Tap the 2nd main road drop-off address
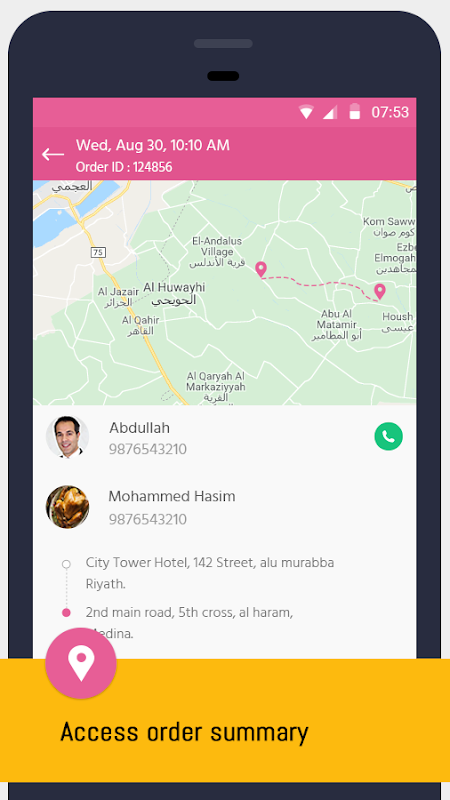 189,622
